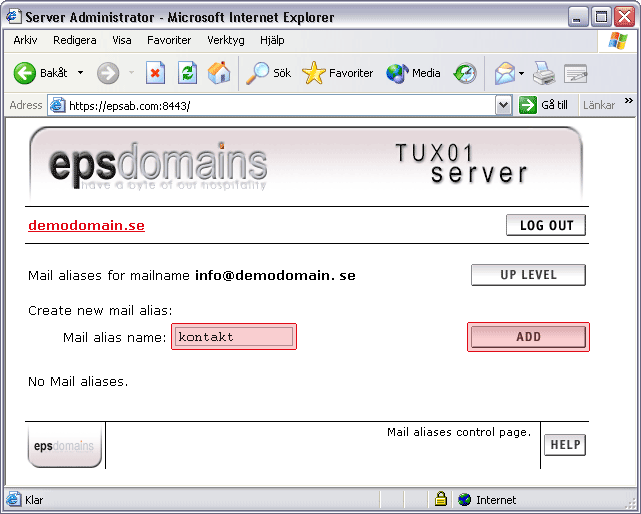Viewport: 641px width, 514px height.
Task: Open the Verktyg menu
Action: click(226, 40)
